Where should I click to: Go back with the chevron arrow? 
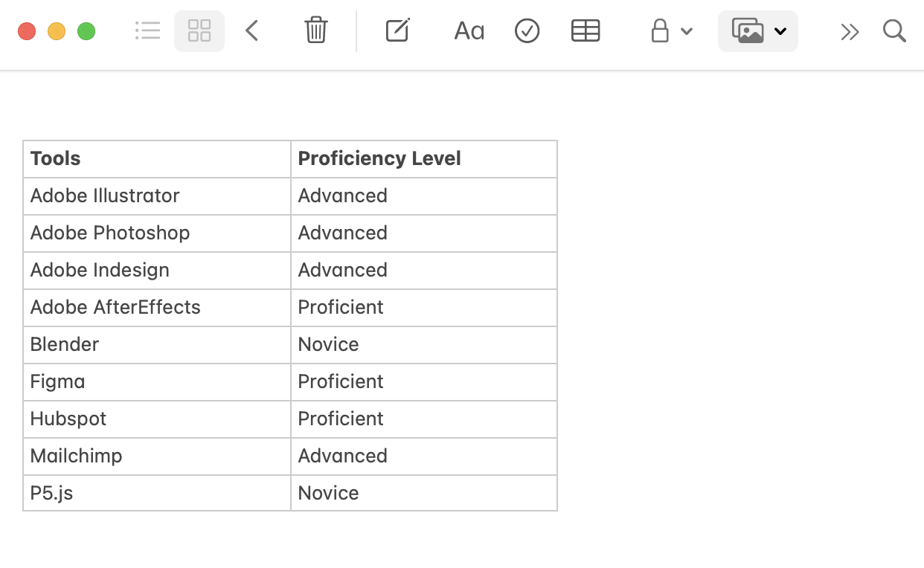pyautogui.click(x=252, y=31)
